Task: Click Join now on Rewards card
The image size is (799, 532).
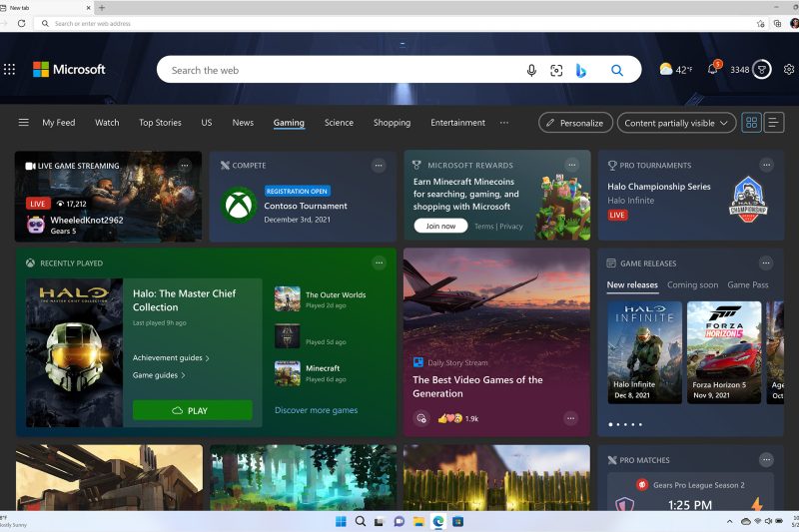Action: click(x=440, y=226)
